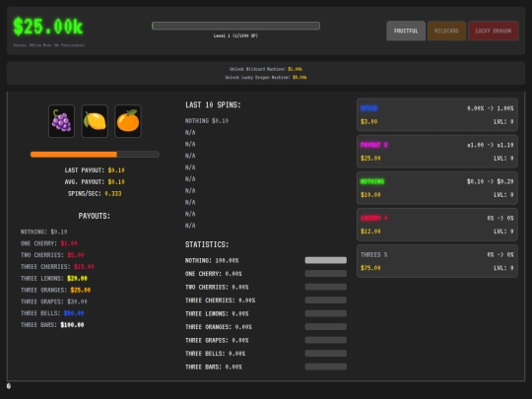Click the THREE BARS $100.00 payout row

click(x=52, y=325)
